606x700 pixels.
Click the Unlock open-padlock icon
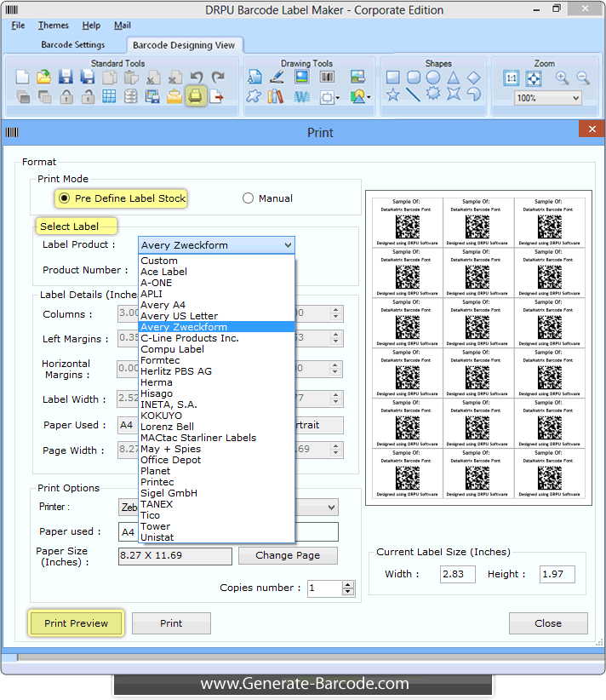click(x=88, y=96)
